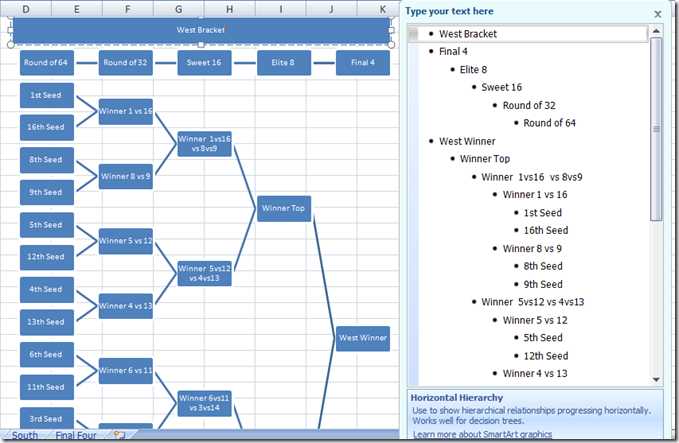Screen dimensions: 679x443
Task: Click the Horizontal Hierarchy description heading
Action: coord(457,398)
